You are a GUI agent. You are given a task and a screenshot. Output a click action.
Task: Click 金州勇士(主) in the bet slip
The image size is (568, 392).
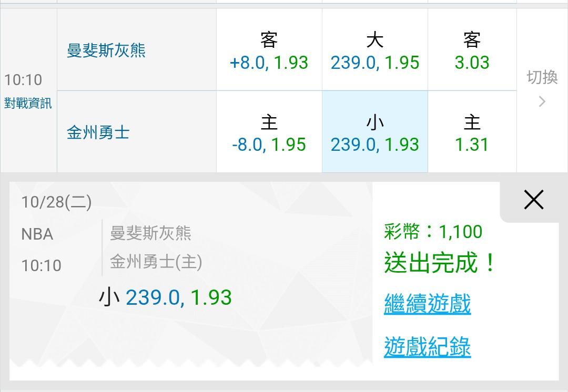(x=156, y=262)
